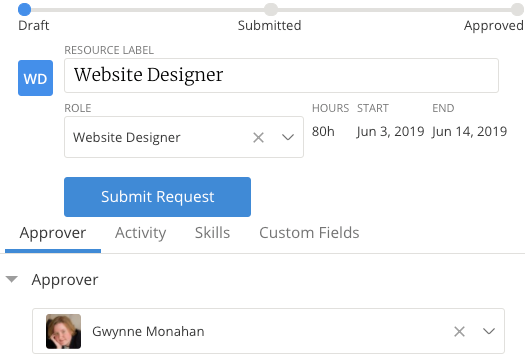Click the Resource Label text field

point(281,75)
